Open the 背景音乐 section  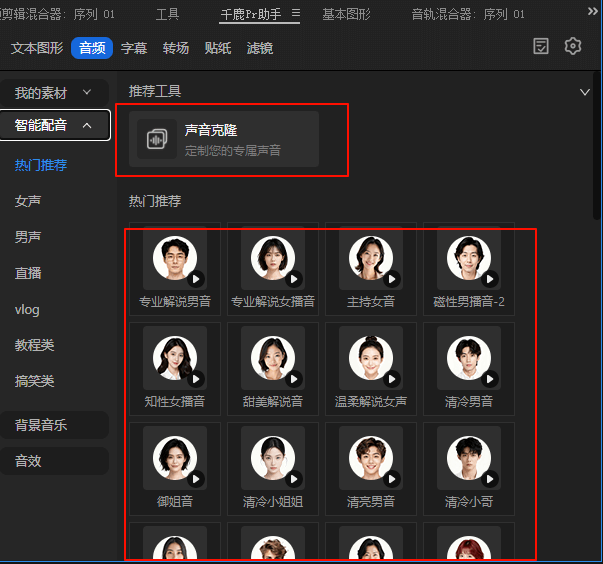pyautogui.click(x=54, y=425)
